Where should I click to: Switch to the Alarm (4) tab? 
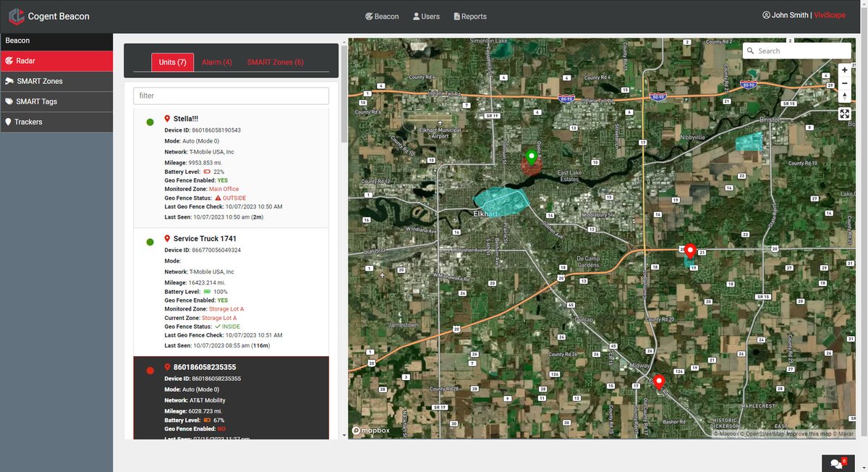coord(216,62)
